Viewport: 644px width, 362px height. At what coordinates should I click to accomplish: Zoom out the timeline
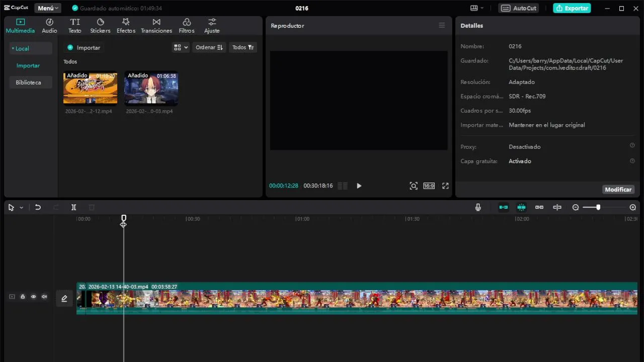(x=576, y=207)
